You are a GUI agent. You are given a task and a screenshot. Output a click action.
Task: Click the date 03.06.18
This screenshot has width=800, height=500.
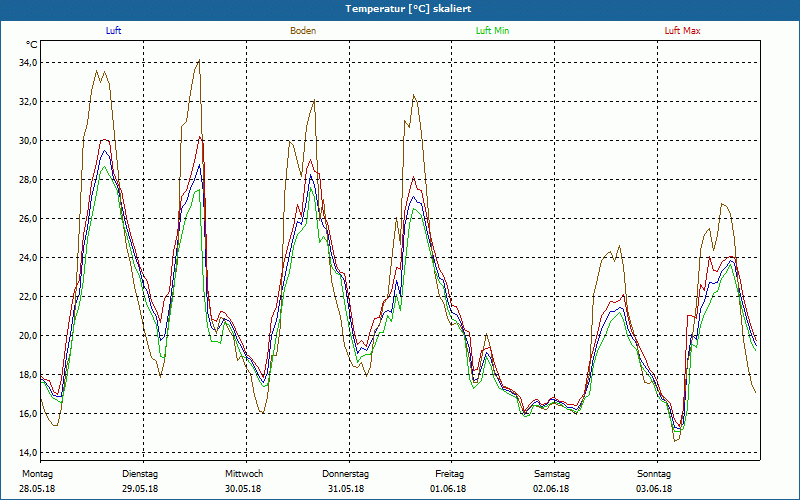[654, 489]
